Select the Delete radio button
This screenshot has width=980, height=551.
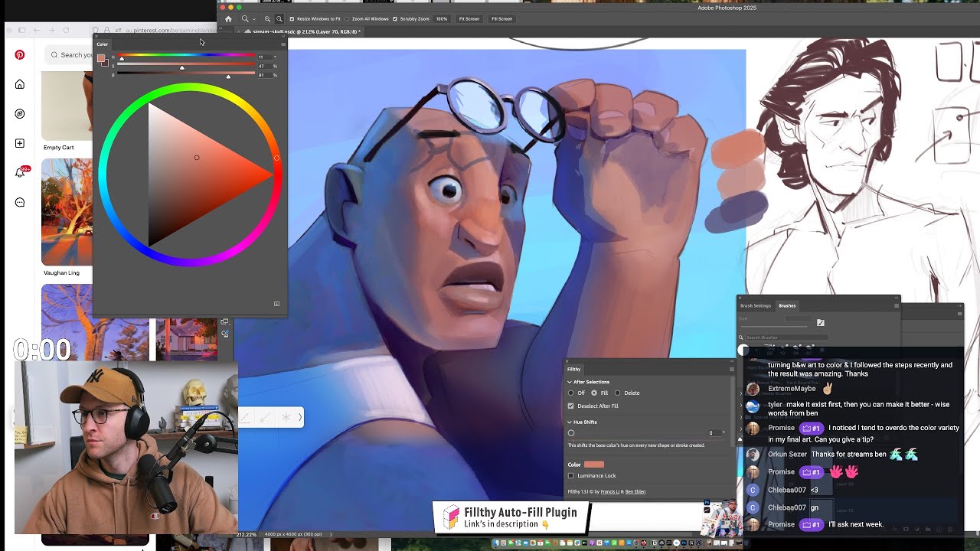point(617,393)
